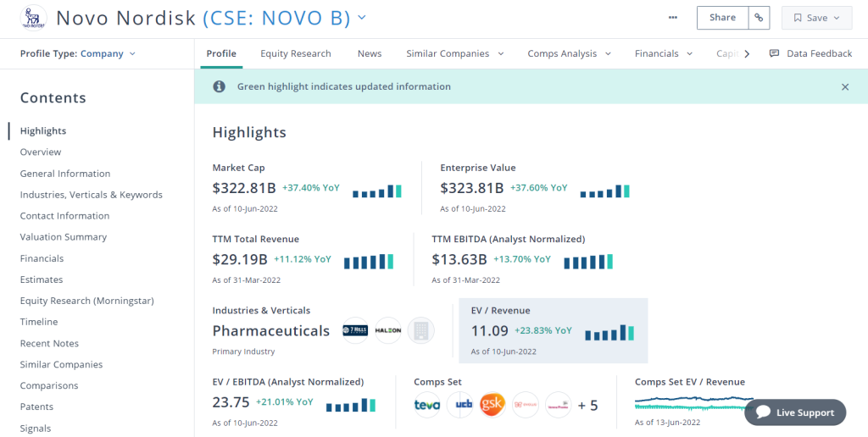This screenshot has height=437, width=868.
Task: Click the $13.63B EBITDA value
Action: click(x=459, y=259)
